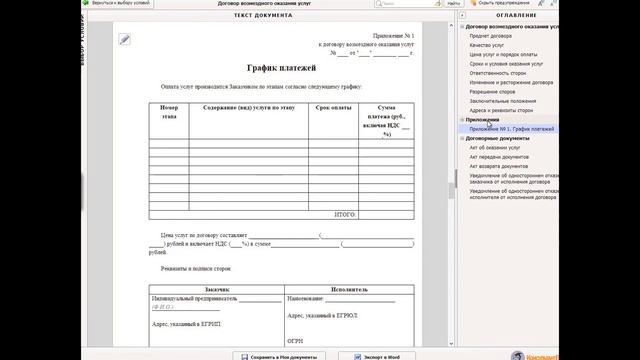Viewport: 640px width, 360px height.
Task: Click Экспорт в Word button
Action: tap(377, 357)
